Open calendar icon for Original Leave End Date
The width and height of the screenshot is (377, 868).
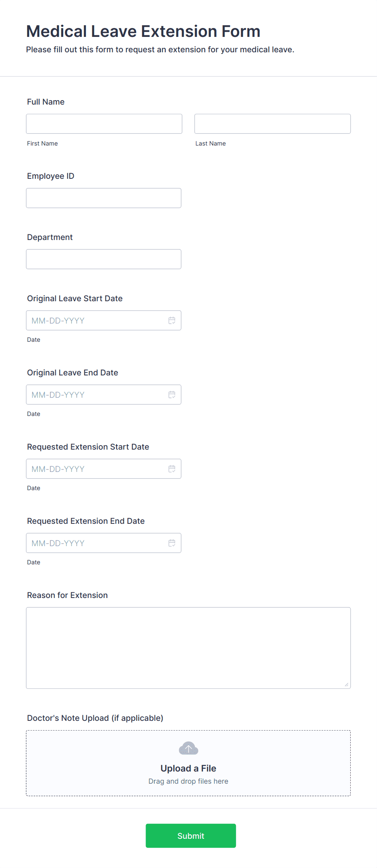pyautogui.click(x=172, y=395)
